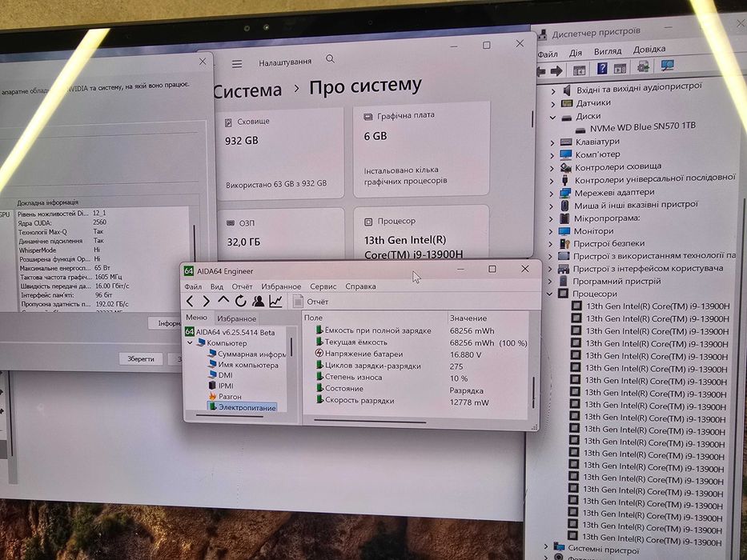Click AIDA64 Back navigation arrow
This screenshot has width=747, height=560.
190,302
